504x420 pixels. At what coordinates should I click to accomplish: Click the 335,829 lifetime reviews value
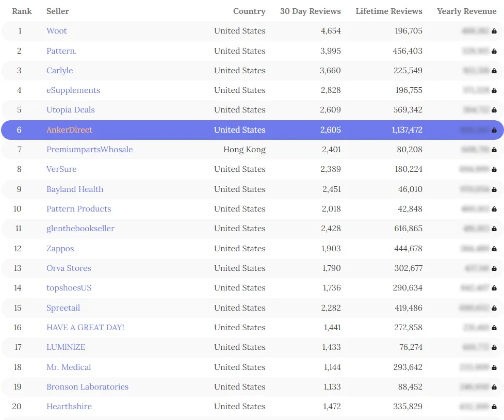point(408,406)
